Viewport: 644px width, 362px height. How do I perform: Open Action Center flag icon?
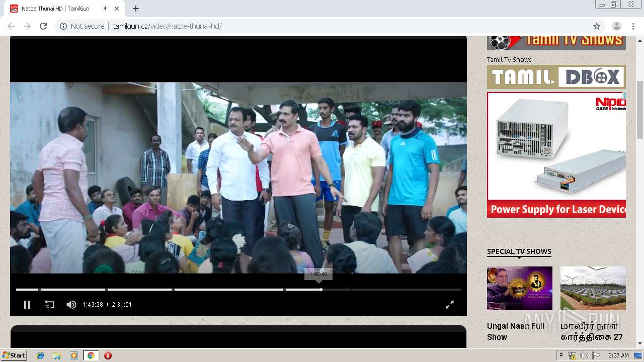tap(596, 355)
